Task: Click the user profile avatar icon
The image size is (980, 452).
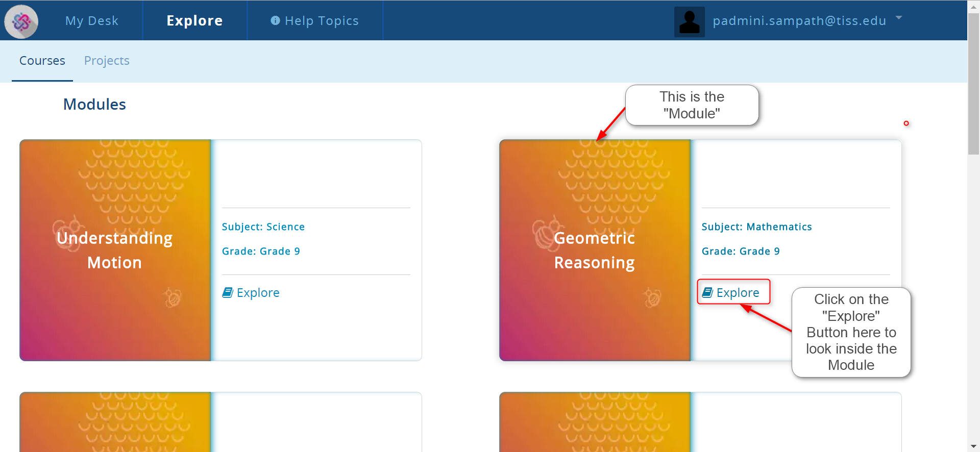Action: coord(689,21)
